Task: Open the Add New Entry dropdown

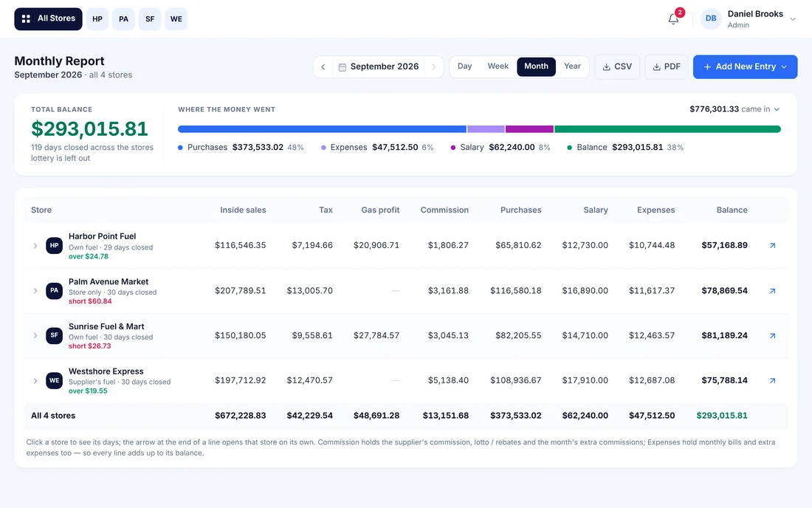Action: pos(745,66)
